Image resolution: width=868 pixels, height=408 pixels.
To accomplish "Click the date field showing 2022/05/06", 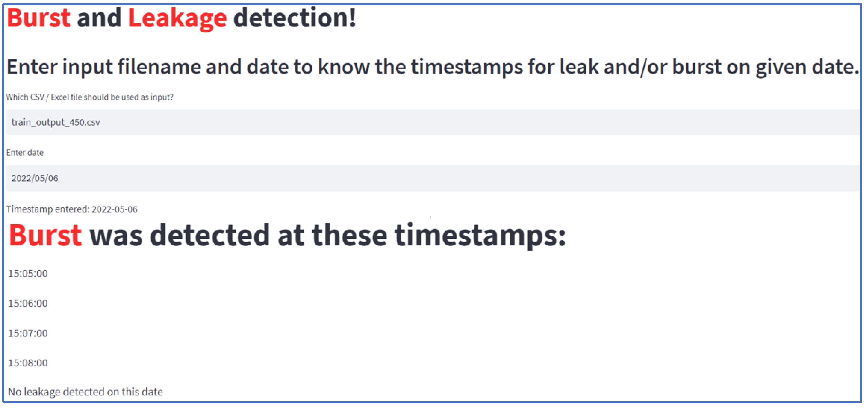I will tap(433, 178).
